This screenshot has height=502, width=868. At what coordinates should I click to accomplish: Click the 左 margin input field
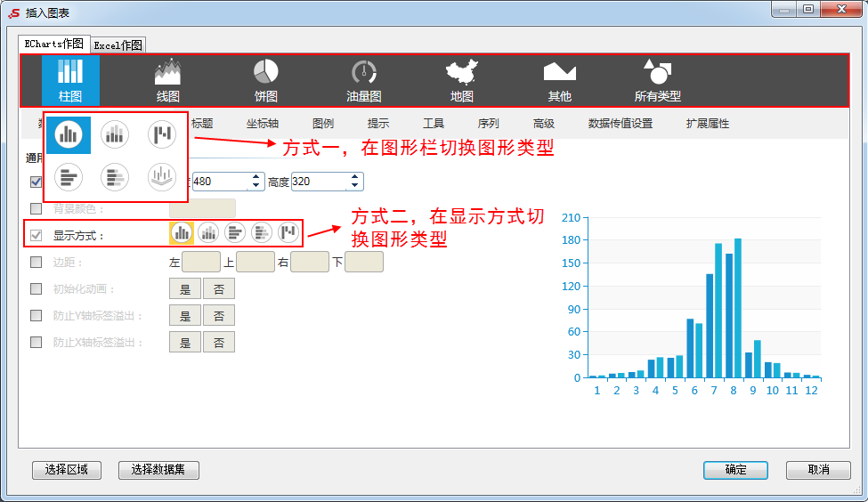[x=201, y=262]
